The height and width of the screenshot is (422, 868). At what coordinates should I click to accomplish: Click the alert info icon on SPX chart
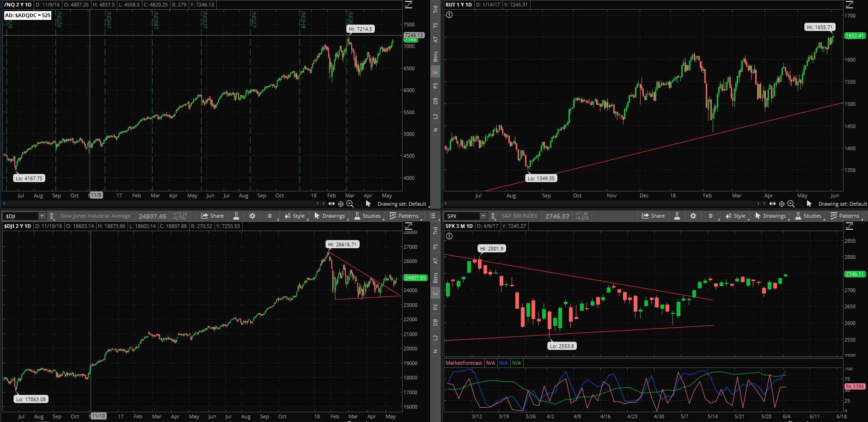pos(449,236)
